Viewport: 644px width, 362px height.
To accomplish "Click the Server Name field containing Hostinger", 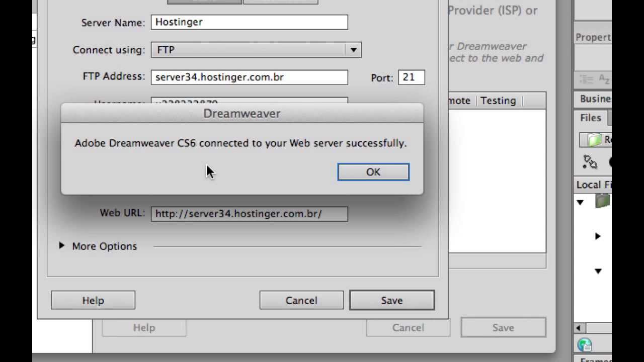I will tap(250, 22).
